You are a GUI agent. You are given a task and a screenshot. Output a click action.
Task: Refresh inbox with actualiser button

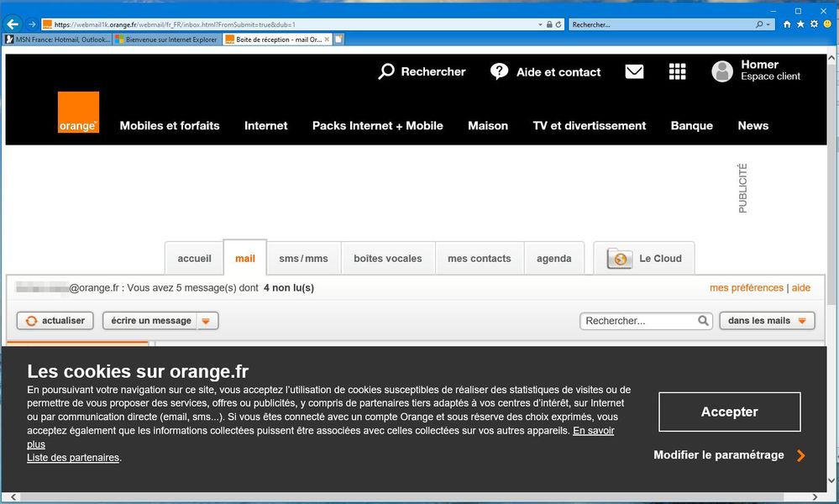coord(55,321)
